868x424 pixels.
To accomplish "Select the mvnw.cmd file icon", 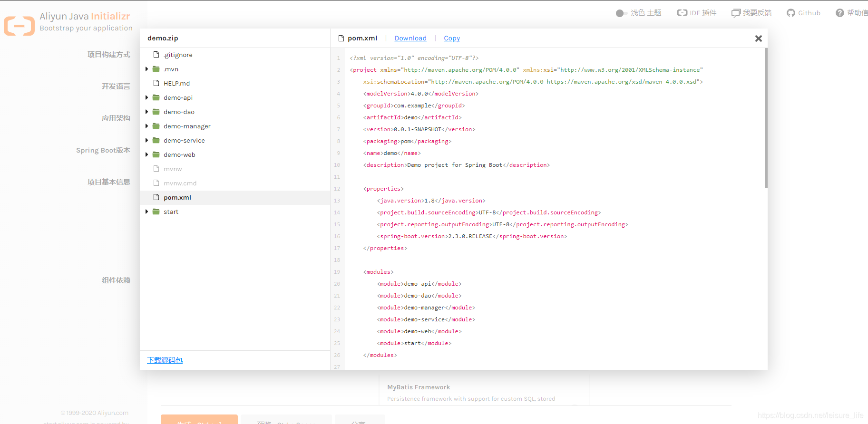I will (x=156, y=183).
